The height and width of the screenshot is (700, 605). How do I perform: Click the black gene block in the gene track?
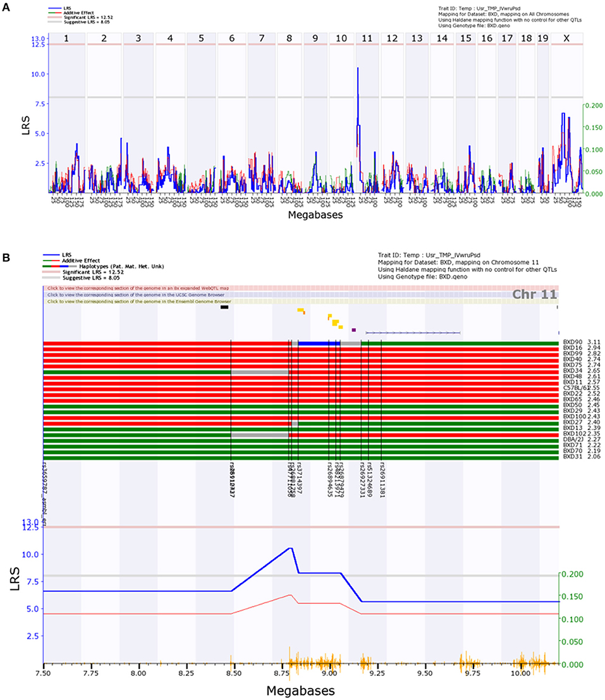[224, 307]
